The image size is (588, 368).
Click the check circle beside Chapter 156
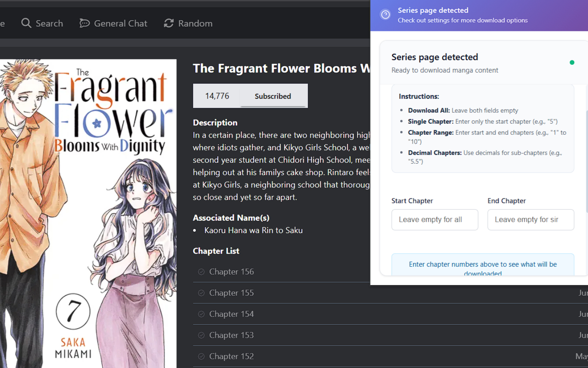pos(201,272)
